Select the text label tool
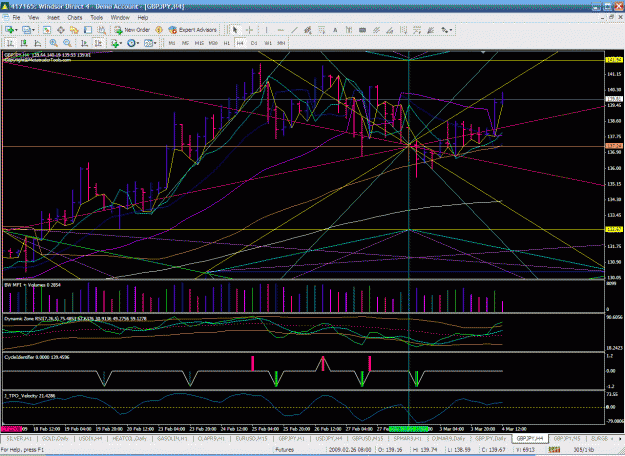 (x=349, y=30)
